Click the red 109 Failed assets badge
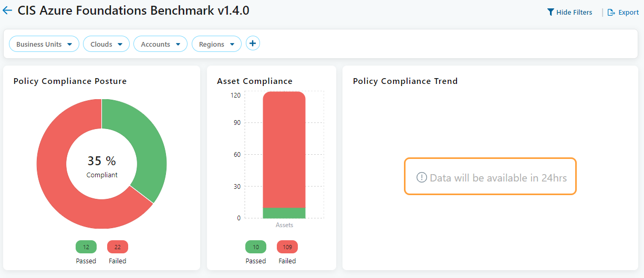The image size is (644, 278). pos(287,247)
